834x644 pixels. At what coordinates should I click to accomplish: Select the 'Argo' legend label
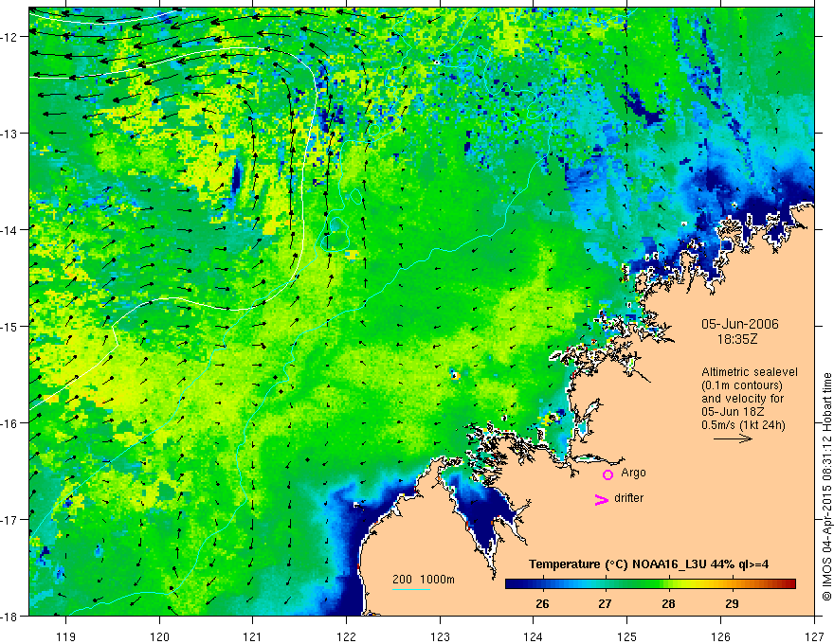(633, 473)
